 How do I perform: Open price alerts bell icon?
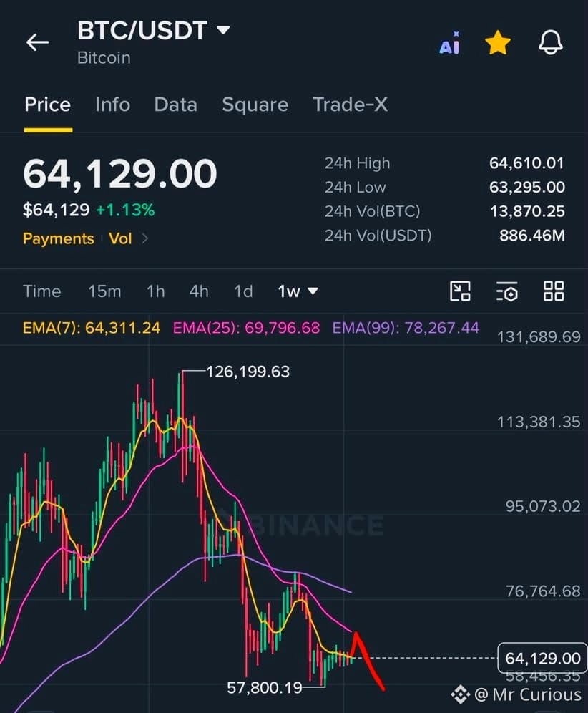(x=551, y=43)
